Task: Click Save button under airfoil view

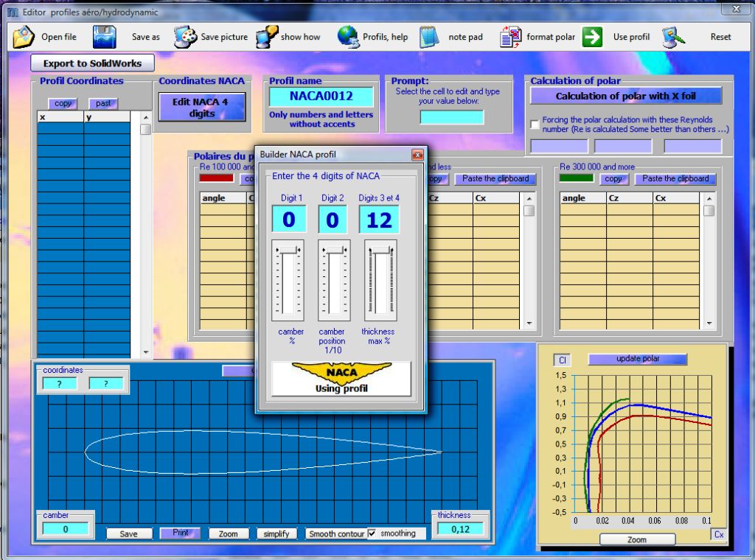Action: (128, 533)
